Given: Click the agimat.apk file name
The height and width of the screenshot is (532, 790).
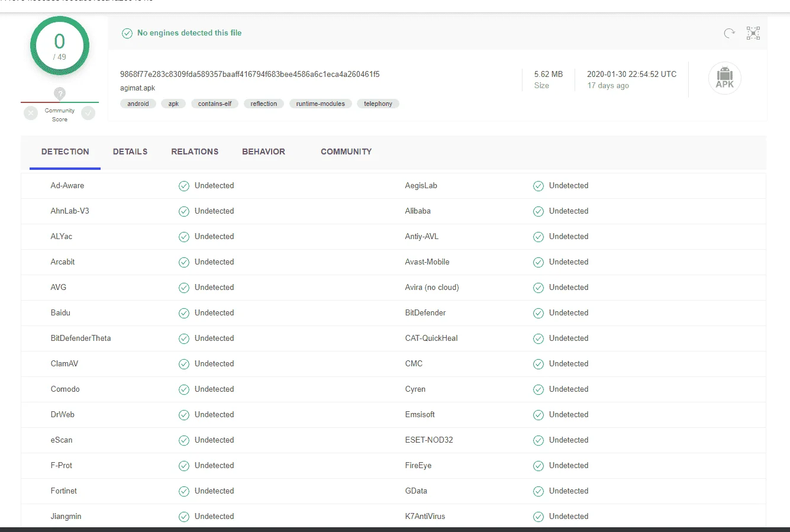Looking at the screenshot, I should pos(137,88).
